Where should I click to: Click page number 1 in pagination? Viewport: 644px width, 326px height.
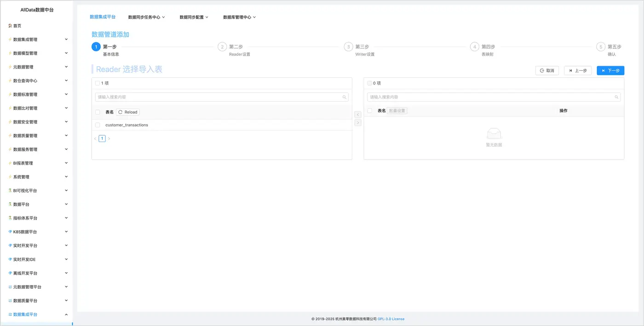[102, 138]
